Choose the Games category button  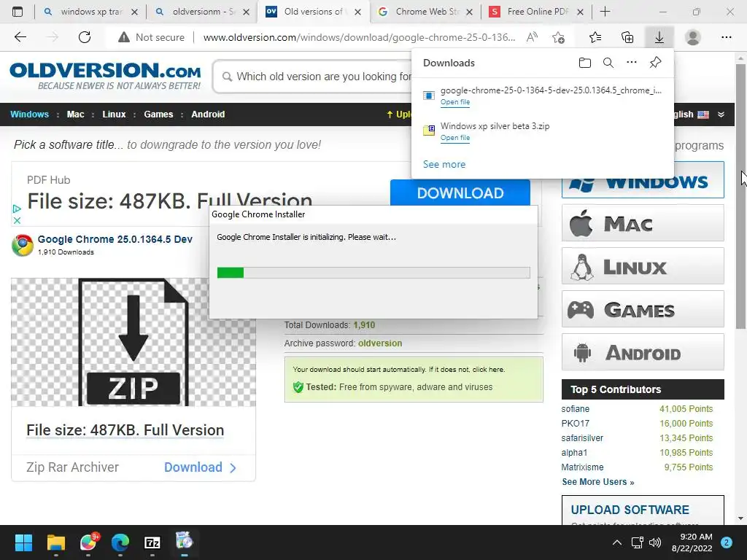[x=643, y=309]
